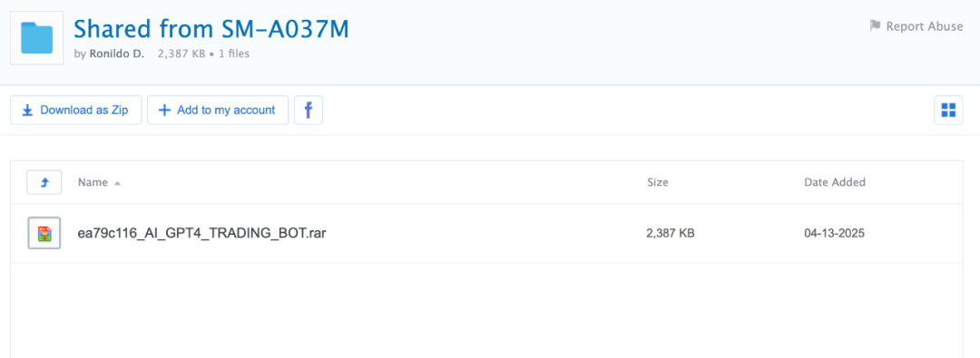Screen dimensions: 980x358
Task: Click the Report Abuse flag icon
Action: (x=875, y=26)
